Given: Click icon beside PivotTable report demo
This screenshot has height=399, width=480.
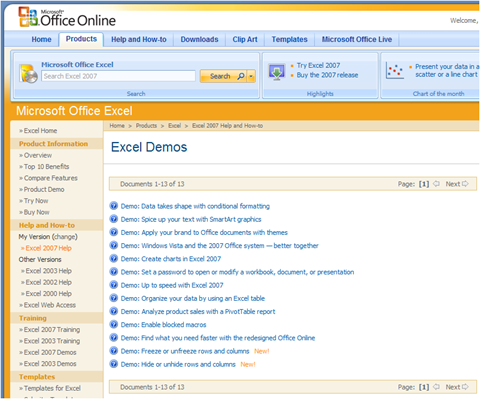Looking at the screenshot, I should (x=114, y=311).
